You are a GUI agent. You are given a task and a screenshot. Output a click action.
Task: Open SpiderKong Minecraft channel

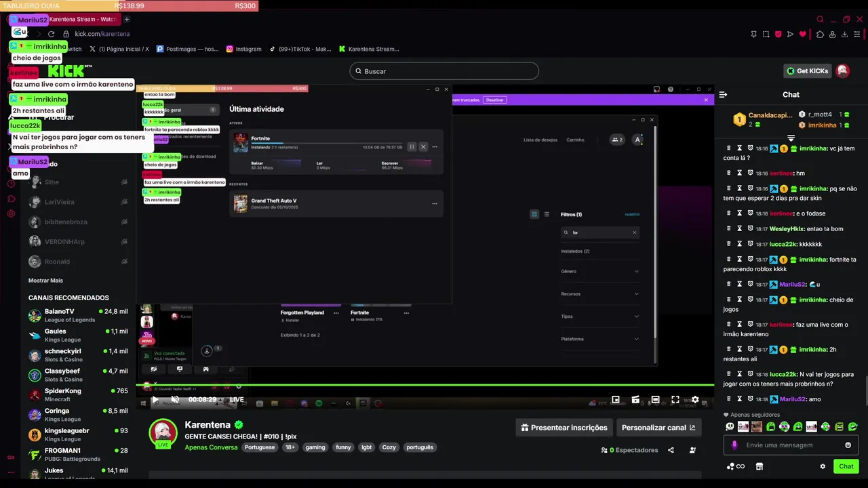(x=78, y=394)
